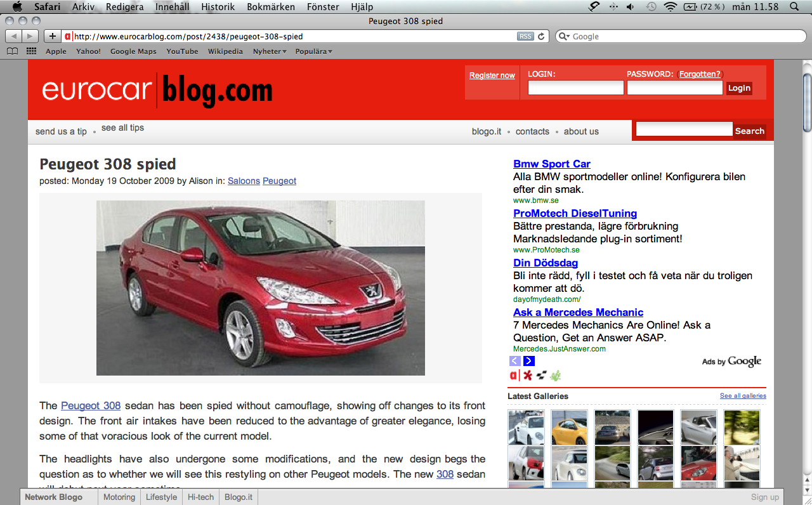Click the site search text field
Viewport: 812px width, 505px height.
pyautogui.click(x=684, y=129)
